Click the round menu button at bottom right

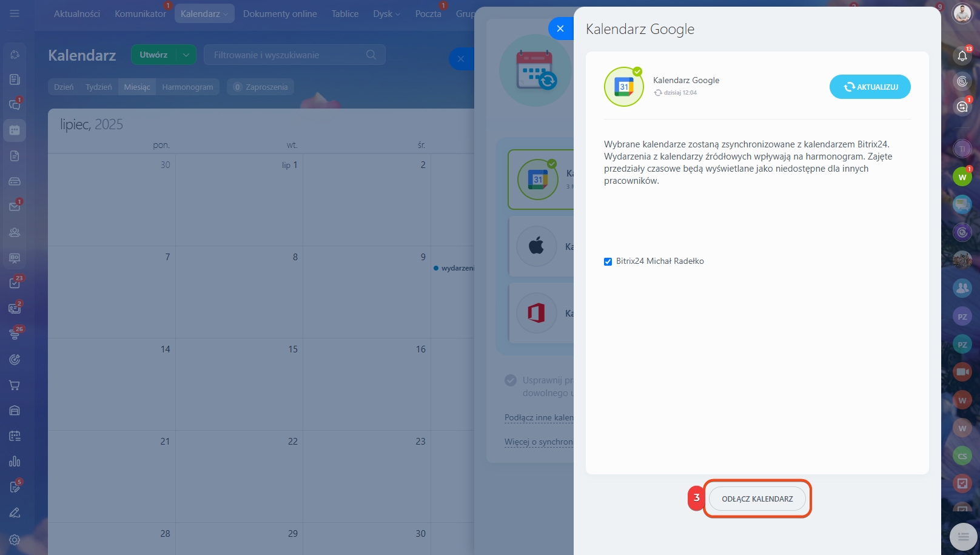963,536
